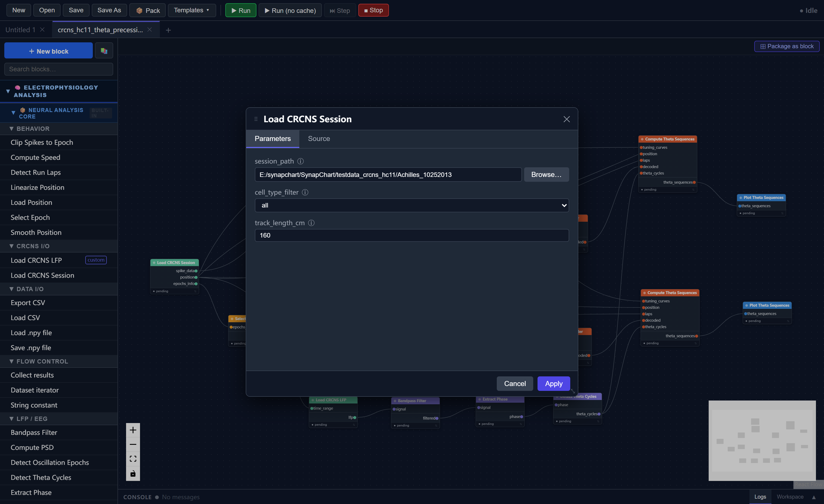
Task: Zoom out on the canvas with minus
Action: pos(133,444)
